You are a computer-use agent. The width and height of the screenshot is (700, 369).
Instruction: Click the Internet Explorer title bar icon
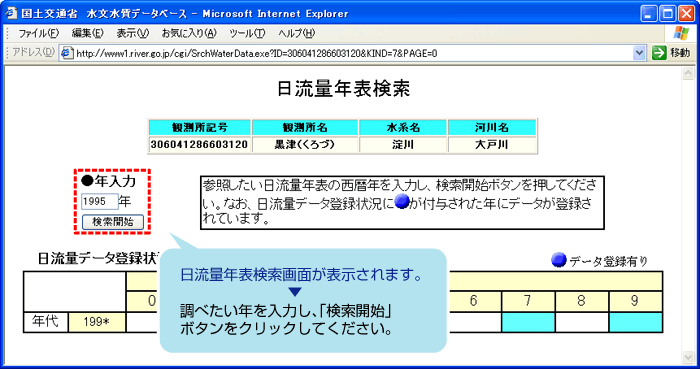coord(11,13)
